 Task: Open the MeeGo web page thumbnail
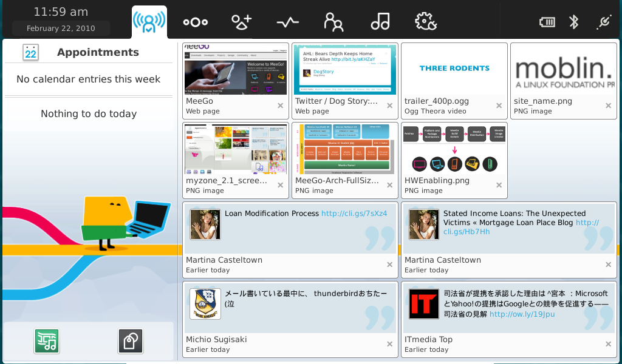pyautogui.click(x=236, y=70)
